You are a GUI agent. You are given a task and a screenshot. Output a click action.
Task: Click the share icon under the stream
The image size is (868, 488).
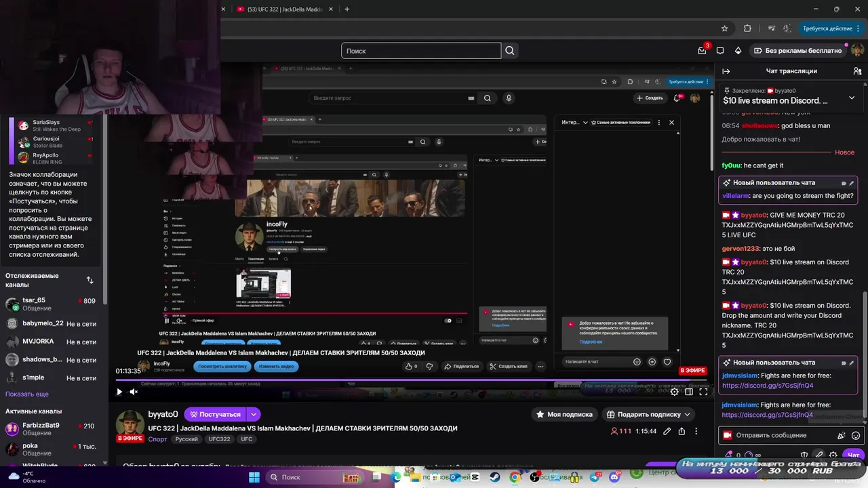point(682,431)
